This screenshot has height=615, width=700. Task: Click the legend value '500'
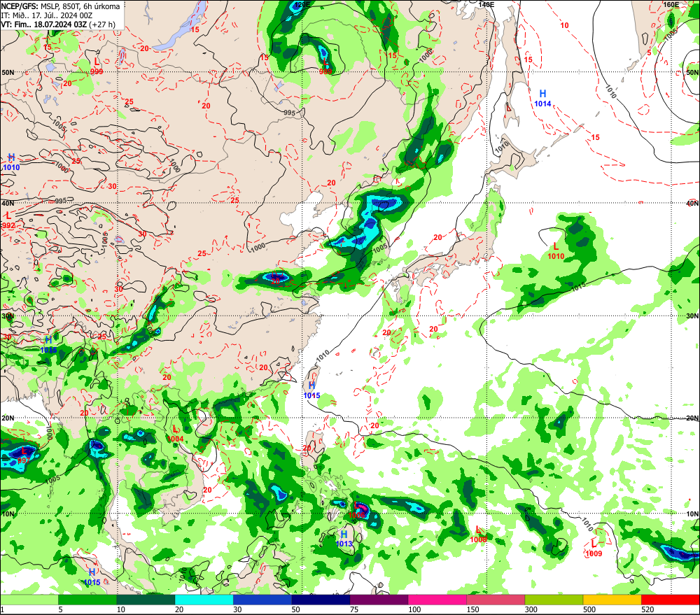click(589, 609)
